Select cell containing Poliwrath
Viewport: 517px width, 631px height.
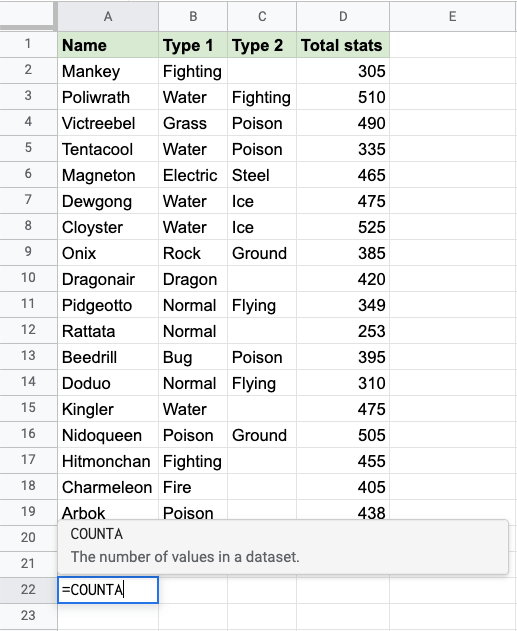pos(108,97)
